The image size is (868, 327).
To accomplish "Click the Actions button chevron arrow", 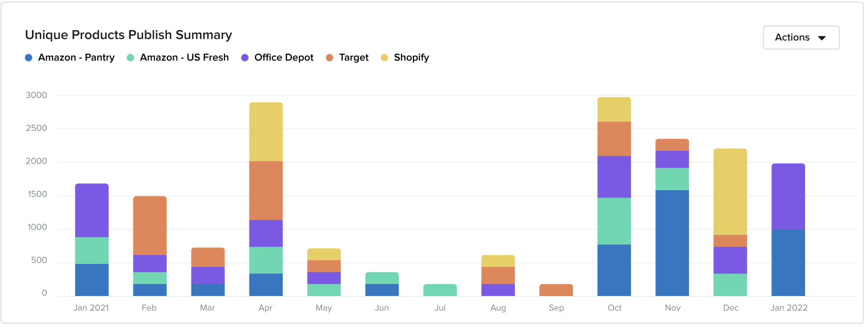I will pos(822,37).
